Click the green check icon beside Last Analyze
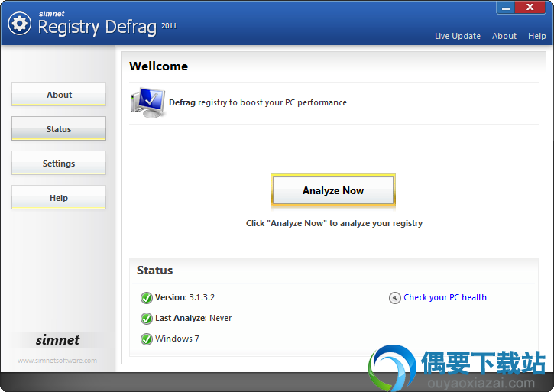 click(146, 319)
